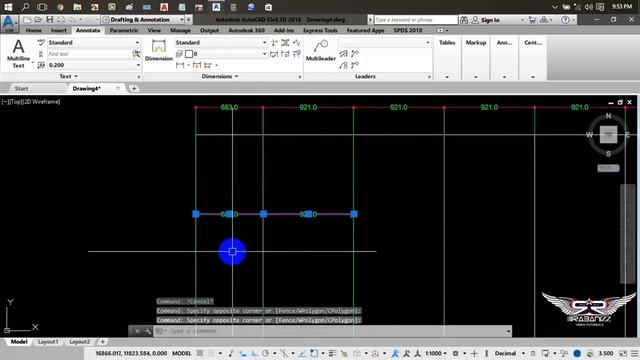The height and width of the screenshot is (360, 640).
Task: Toggle lineweight display in status bar
Action: tap(332, 353)
